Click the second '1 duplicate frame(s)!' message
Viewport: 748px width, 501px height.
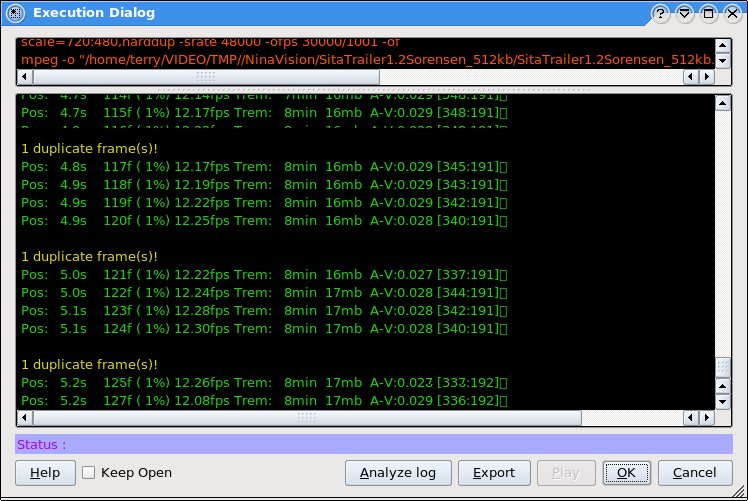tap(89, 257)
